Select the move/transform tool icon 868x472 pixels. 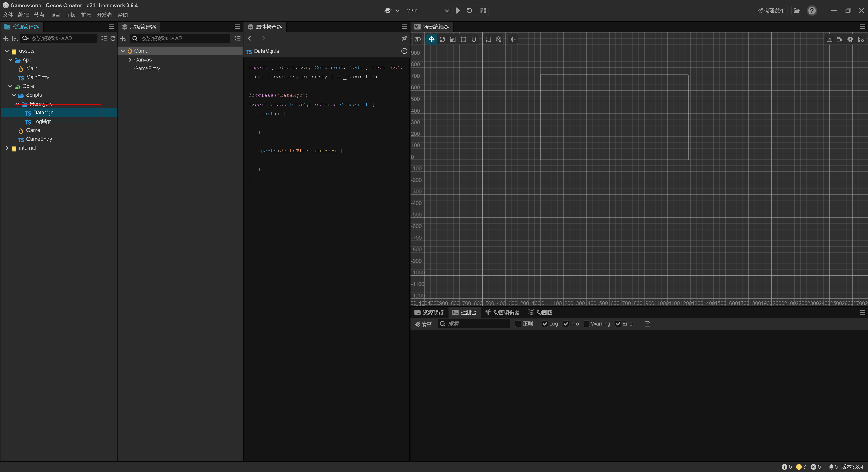pos(432,39)
